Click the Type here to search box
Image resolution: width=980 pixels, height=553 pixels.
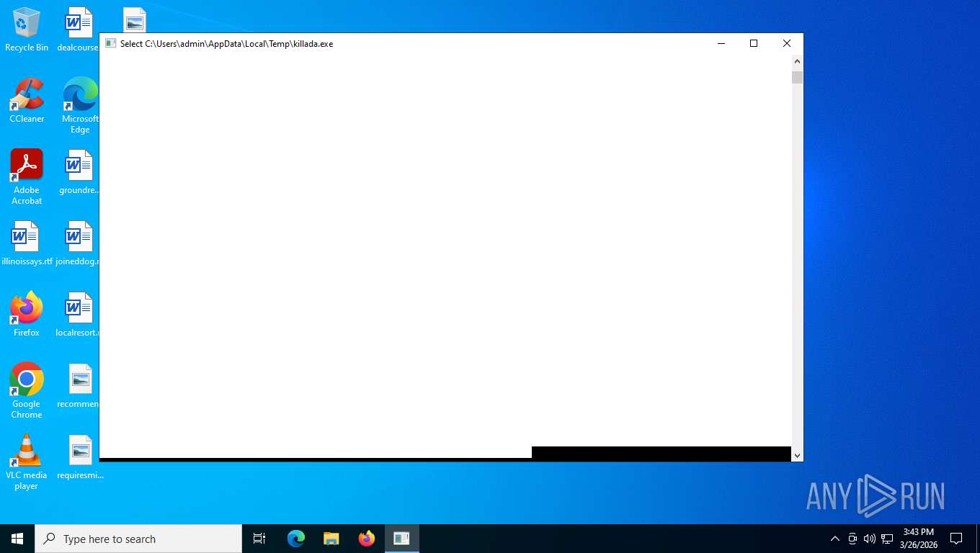[138, 539]
